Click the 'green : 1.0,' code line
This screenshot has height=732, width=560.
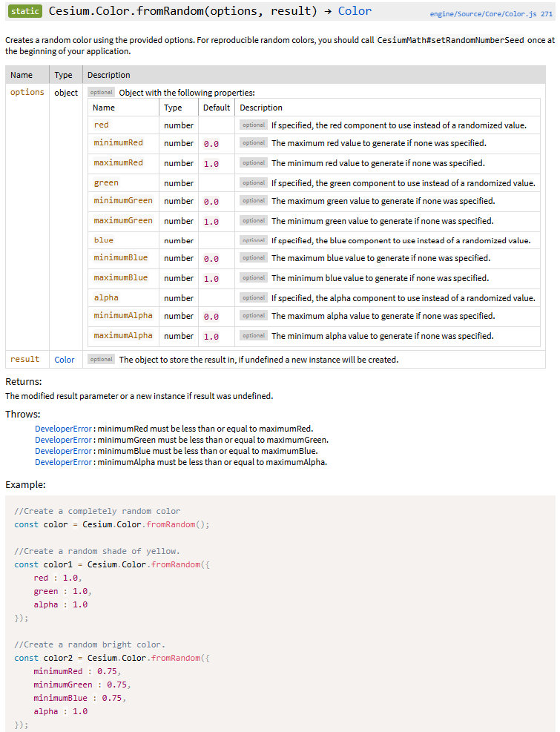click(x=62, y=591)
